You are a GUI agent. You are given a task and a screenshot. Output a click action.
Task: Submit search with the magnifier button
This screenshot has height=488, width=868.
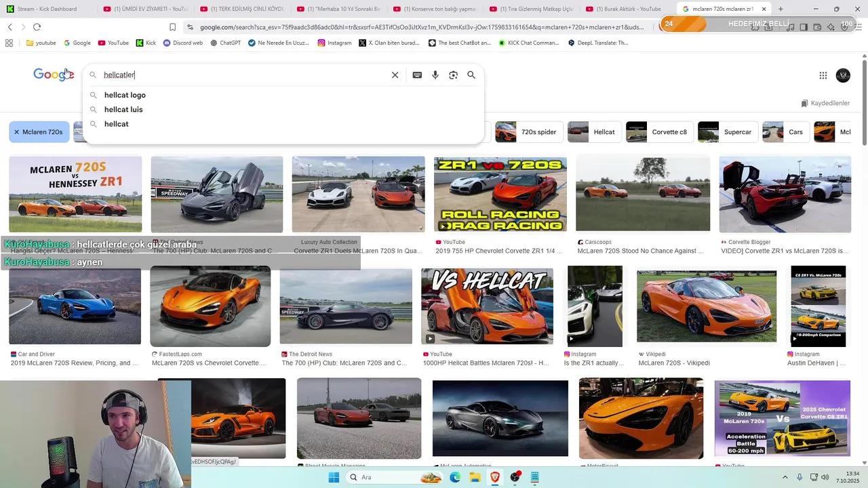click(x=471, y=75)
